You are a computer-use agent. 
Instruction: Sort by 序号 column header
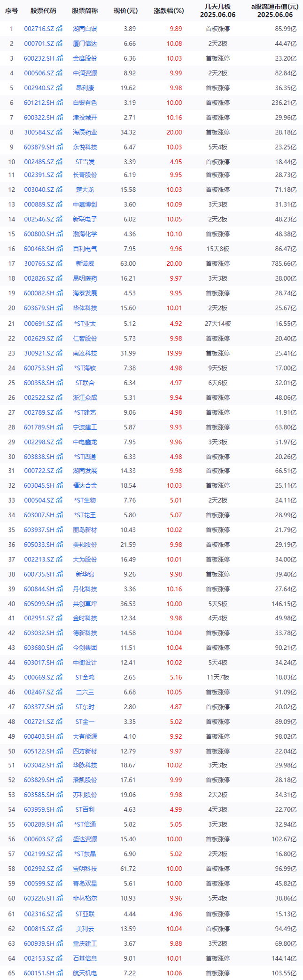click(12, 10)
